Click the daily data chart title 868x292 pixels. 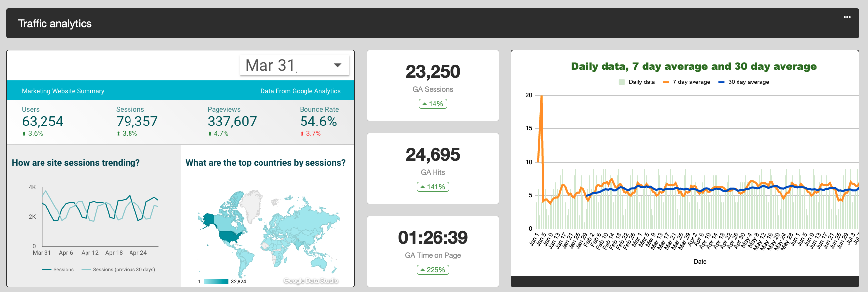click(x=694, y=66)
